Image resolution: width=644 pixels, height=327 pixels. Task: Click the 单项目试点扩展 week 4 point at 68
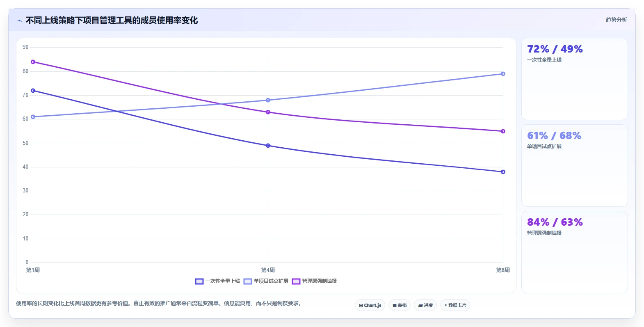(268, 100)
